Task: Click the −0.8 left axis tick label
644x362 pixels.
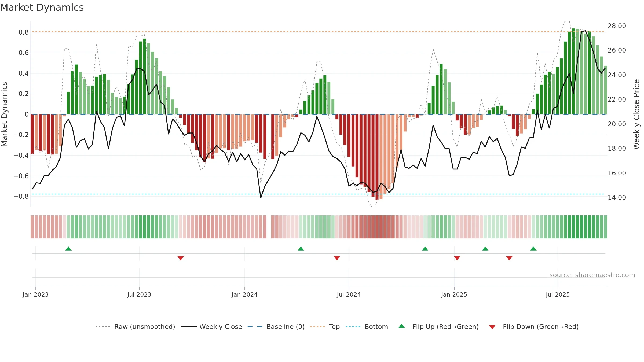Action: (21, 197)
